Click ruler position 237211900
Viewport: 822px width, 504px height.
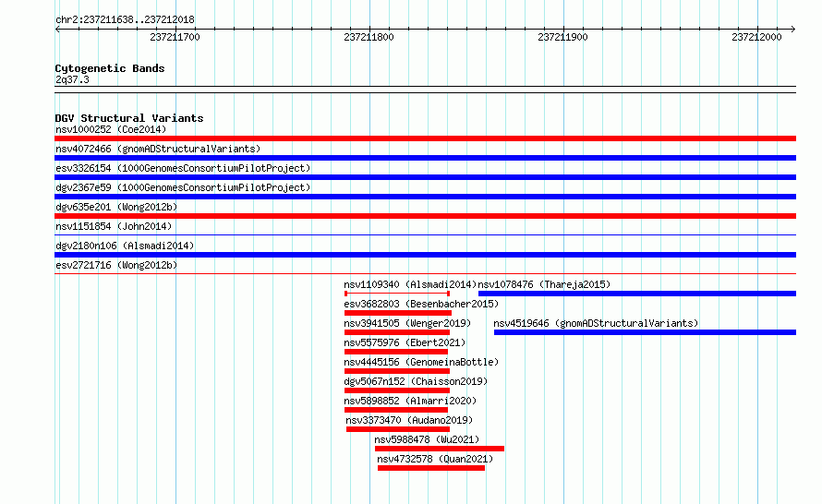coord(563,37)
